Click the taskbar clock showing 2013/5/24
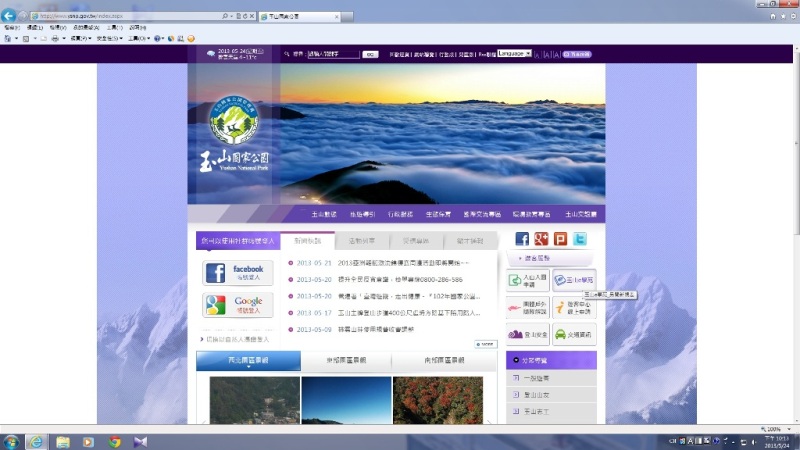 [777, 442]
